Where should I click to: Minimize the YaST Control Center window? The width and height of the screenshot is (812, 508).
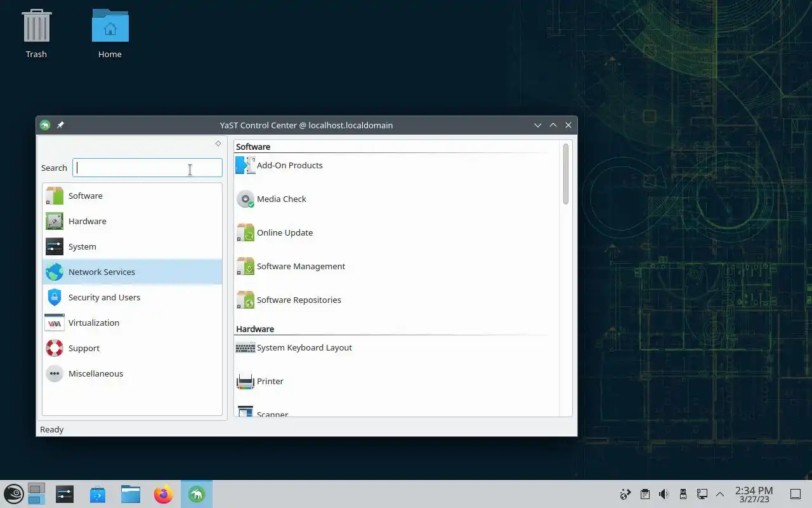(538, 125)
